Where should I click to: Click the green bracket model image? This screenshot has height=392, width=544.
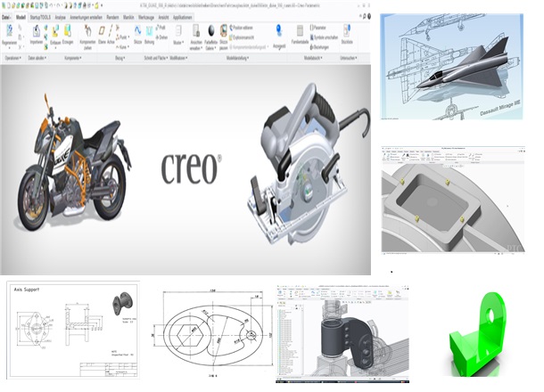478,334
